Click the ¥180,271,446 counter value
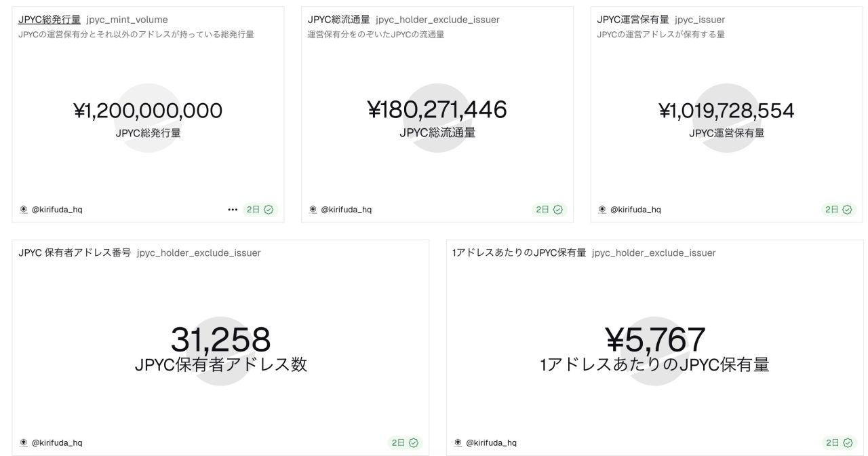The image size is (868, 456). pos(437,109)
